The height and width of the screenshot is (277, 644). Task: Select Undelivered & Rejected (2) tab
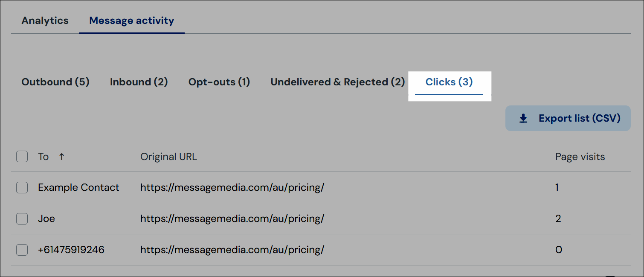[338, 82]
